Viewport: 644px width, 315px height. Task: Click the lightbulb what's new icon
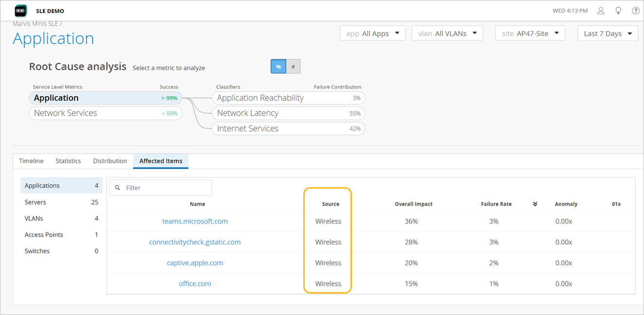pos(618,11)
